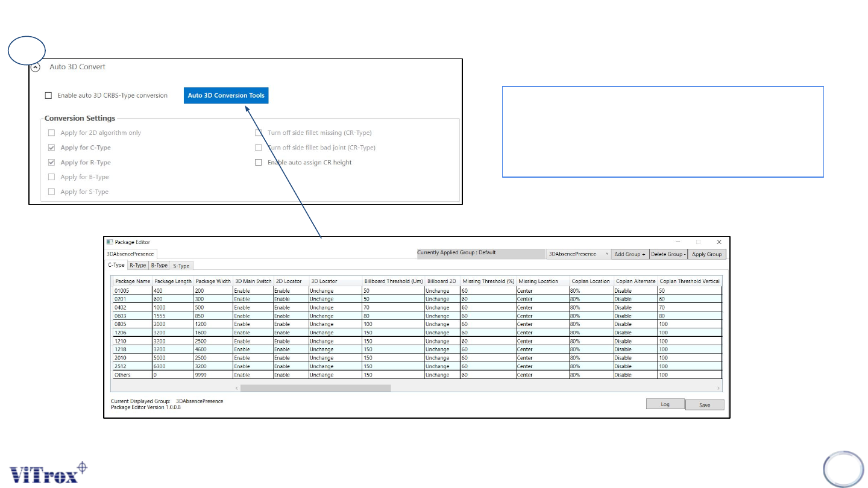Click the 3D Locator column header
Image resolution: width=868 pixels, height=488 pixels.
(x=335, y=281)
